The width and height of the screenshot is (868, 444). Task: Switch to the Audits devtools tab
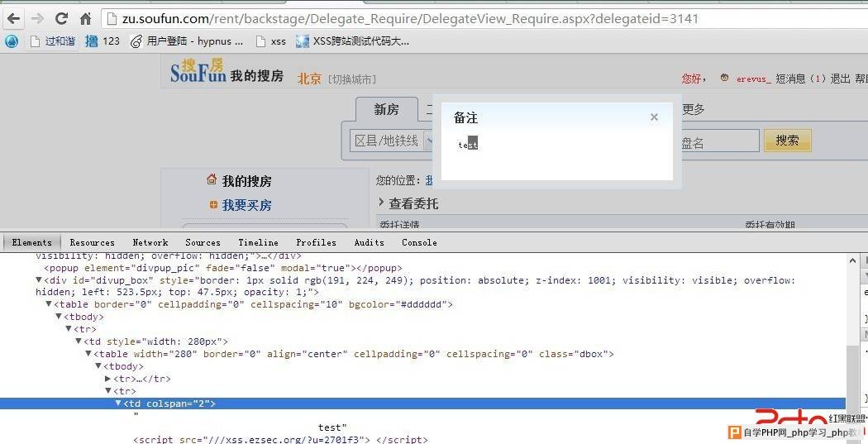pos(370,242)
